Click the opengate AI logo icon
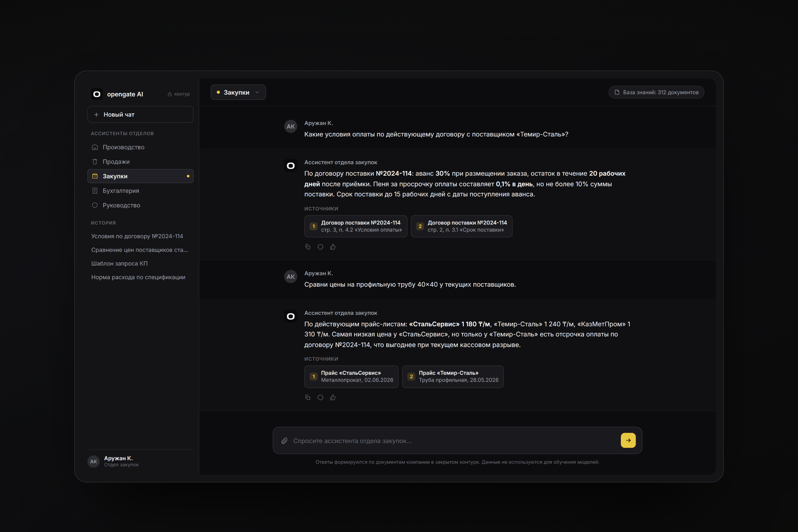798x532 pixels. pos(97,94)
